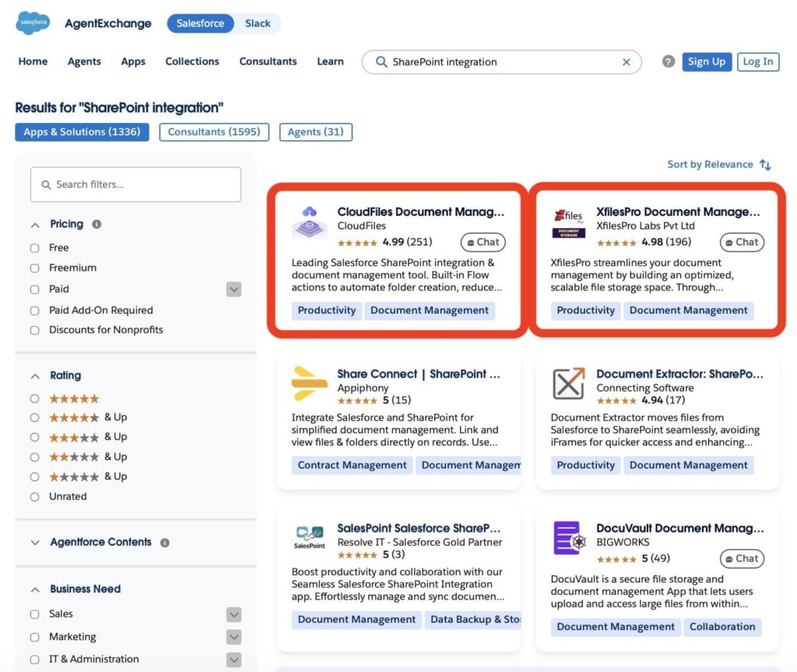Open CloudFiles Document Management listing title

point(421,212)
